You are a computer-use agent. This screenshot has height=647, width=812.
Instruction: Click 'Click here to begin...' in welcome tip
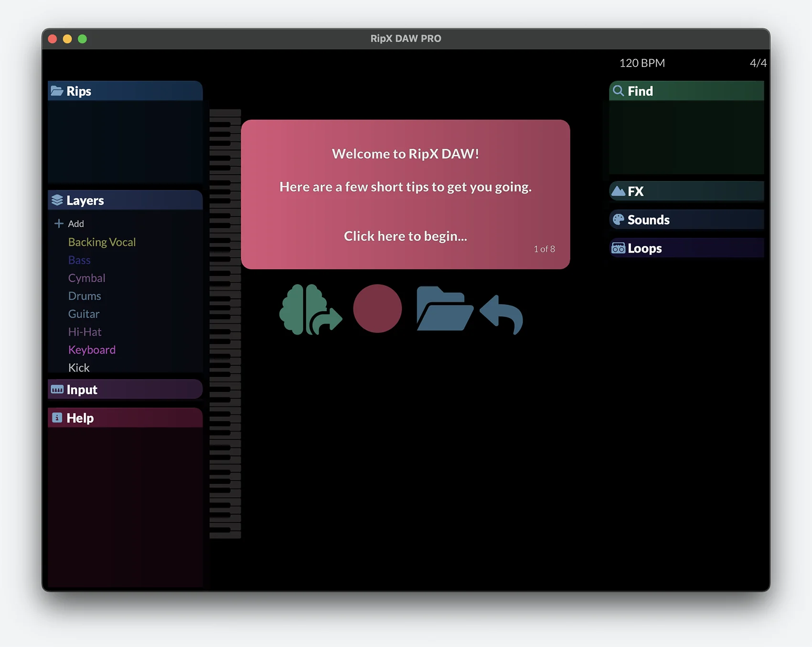(405, 236)
